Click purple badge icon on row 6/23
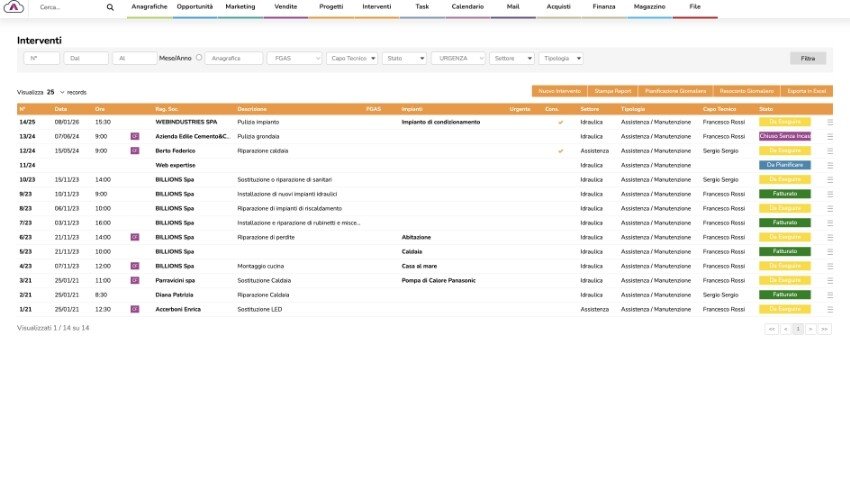This screenshot has height=481, width=850. tap(134, 237)
